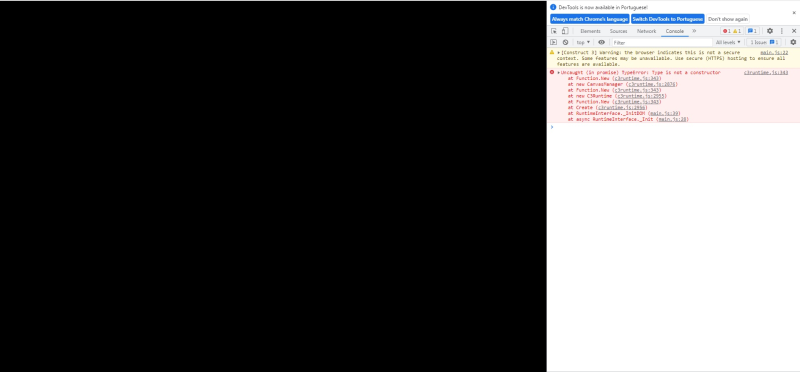Expand the Construct 3 warning message arrow
The height and width of the screenshot is (372, 800).
[559, 53]
